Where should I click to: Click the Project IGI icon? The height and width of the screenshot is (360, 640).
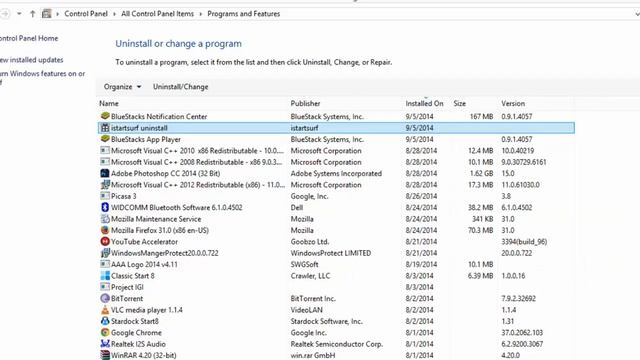[105, 287]
